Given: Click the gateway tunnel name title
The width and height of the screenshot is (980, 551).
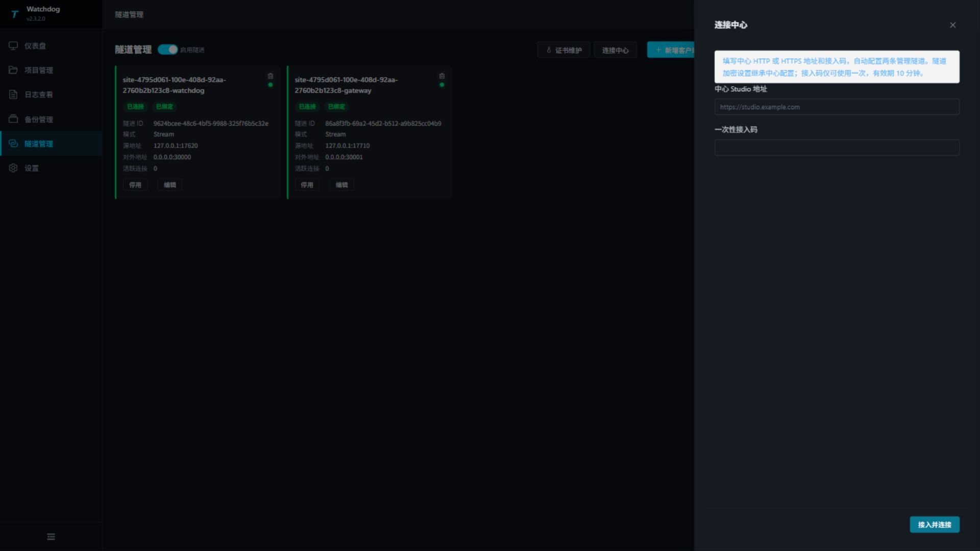Looking at the screenshot, I should [x=346, y=85].
